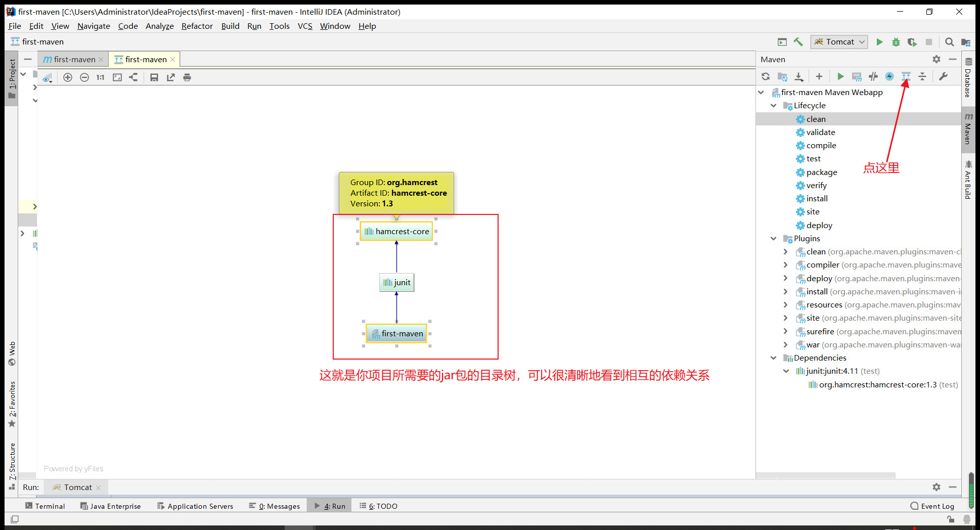Open the Tomcat run configuration dropdown
980x530 pixels.
click(839, 42)
